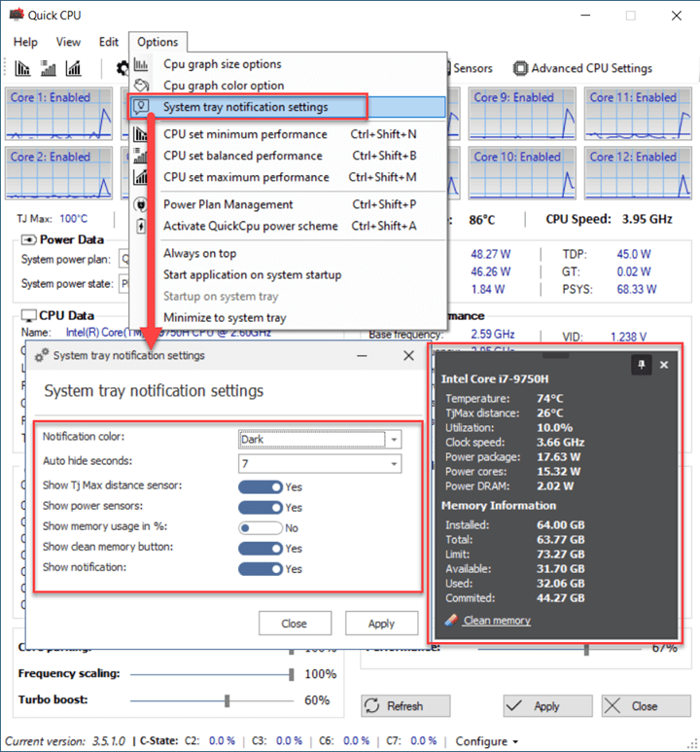
Task: Click the main window Close button with X
Action: (646, 706)
